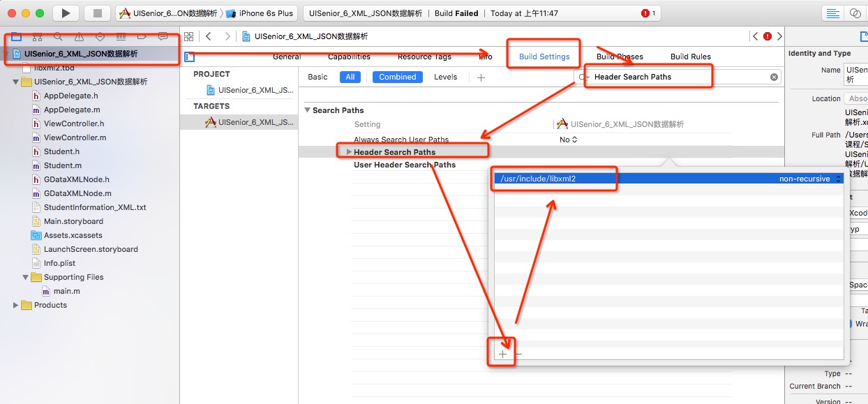868x404 pixels.
Task: Open the Report navigator tab
Action: coord(163,36)
